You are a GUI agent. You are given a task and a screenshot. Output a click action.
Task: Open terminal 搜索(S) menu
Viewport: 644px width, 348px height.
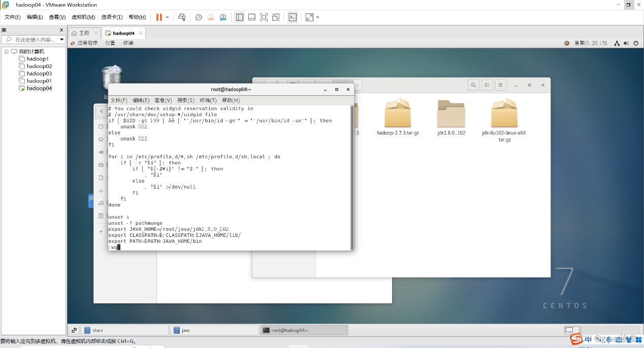point(186,100)
